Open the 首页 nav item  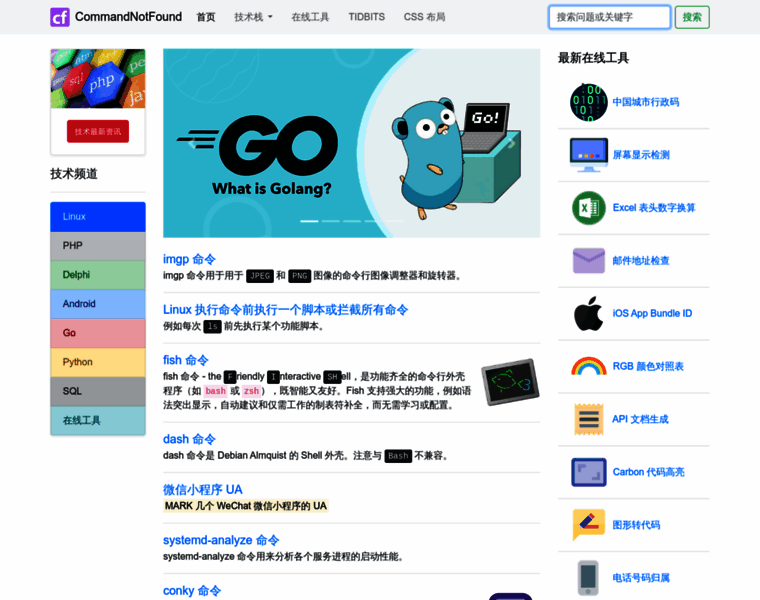(x=206, y=17)
